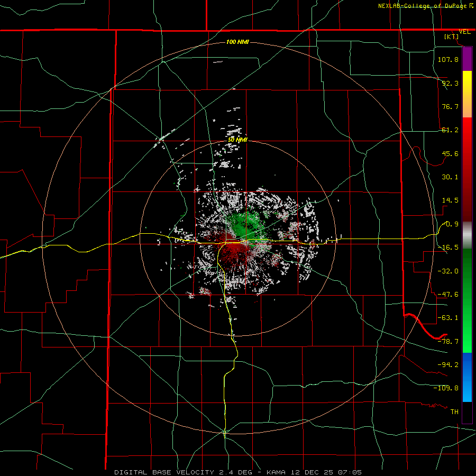The width and height of the screenshot is (476, 476).
Task: Click the red segment of the color bar
Action: point(467,169)
